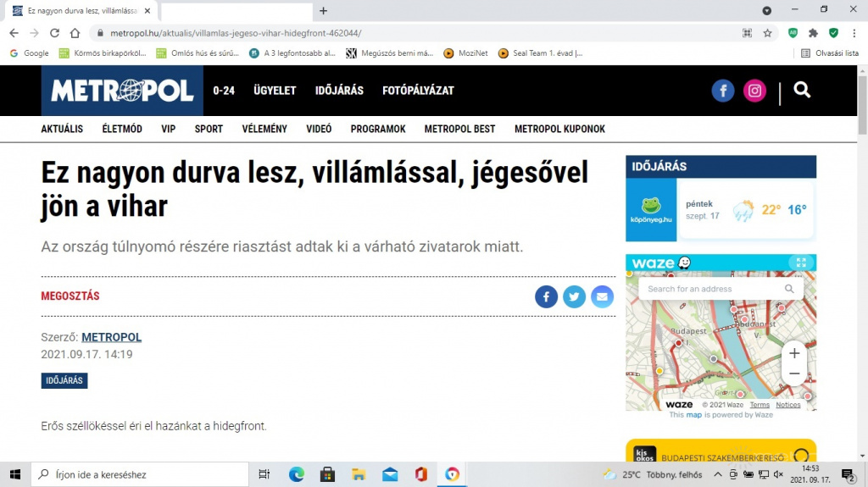Click the Waze address search field

pyautogui.click(x=712, y=289)
